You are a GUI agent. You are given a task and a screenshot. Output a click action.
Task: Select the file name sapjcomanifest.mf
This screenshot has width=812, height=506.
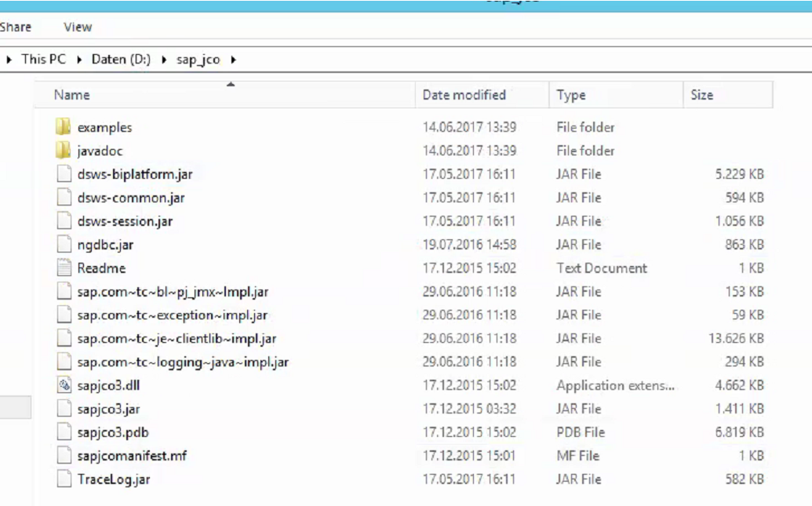click(132, 456)
